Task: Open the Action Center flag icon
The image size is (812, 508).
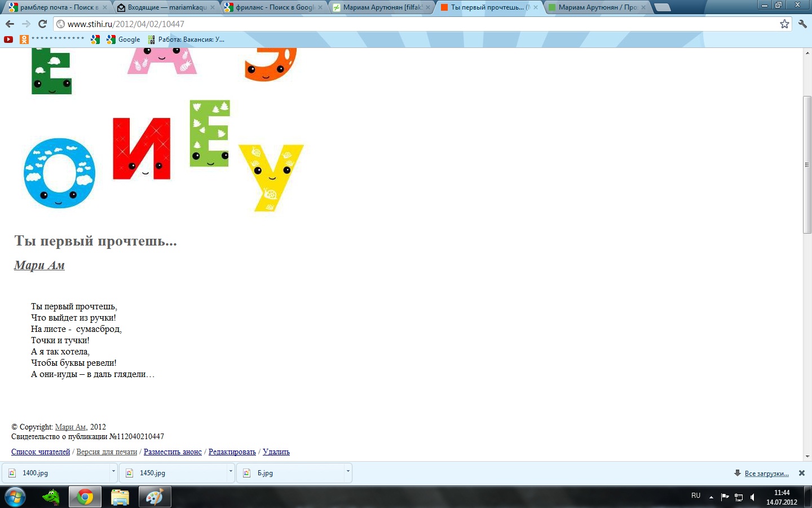Action: (x=725, y=497)
